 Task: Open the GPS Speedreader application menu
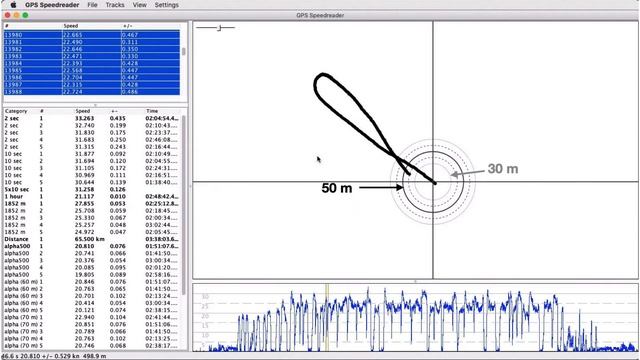point(52,5)
